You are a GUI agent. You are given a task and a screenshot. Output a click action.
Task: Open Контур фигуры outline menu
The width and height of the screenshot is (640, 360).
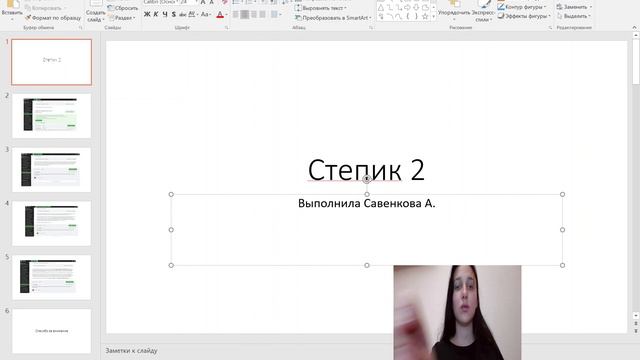(522, 7)
